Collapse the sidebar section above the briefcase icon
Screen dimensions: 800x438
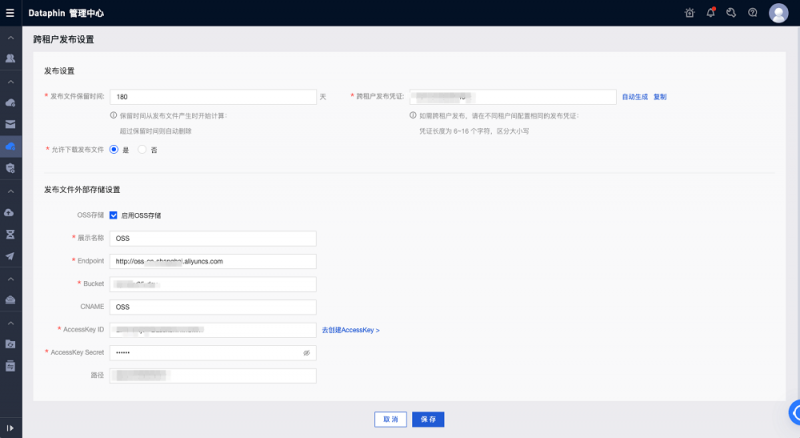[10, 278]
